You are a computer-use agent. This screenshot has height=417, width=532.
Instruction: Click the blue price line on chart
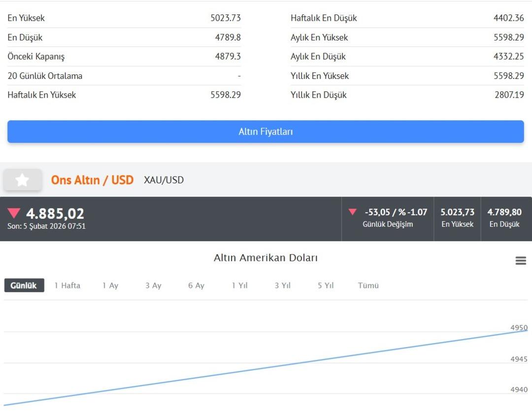(266, 367)
